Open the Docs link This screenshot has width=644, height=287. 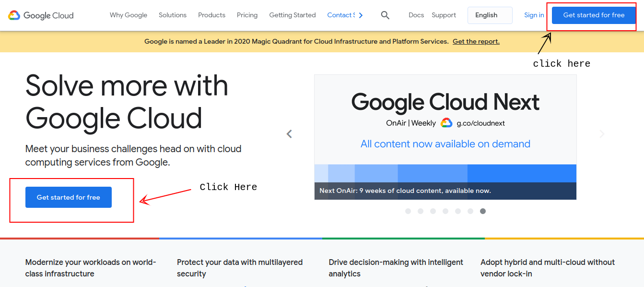(416, 15)
